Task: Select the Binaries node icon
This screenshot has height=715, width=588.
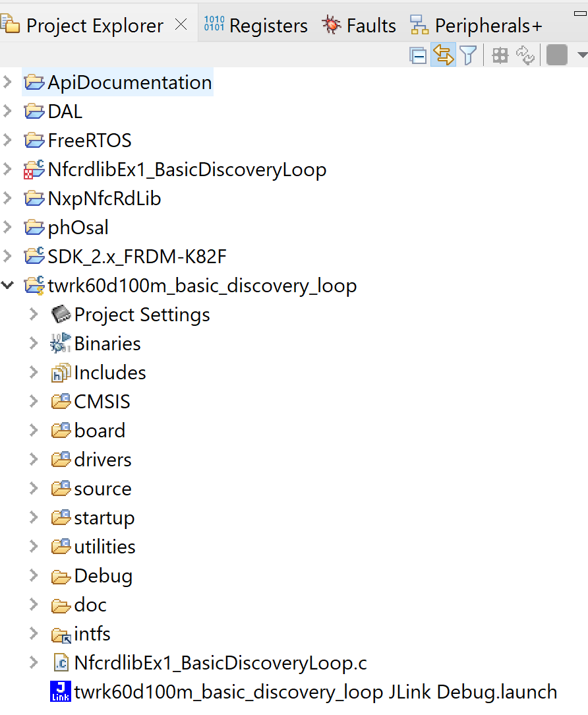Action: pos(61,343)
